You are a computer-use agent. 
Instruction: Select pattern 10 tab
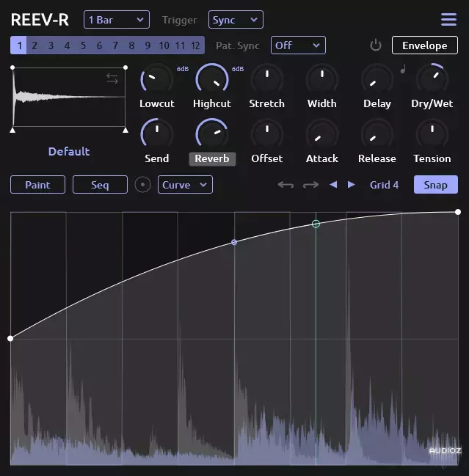tap(164, 45)
